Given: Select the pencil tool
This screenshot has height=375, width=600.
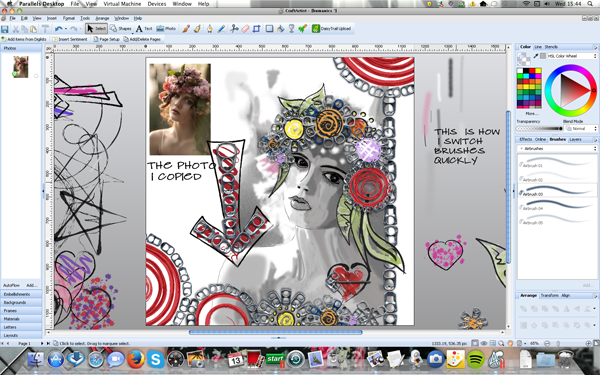Looking at the screenshot, I should tap(221, 29).
